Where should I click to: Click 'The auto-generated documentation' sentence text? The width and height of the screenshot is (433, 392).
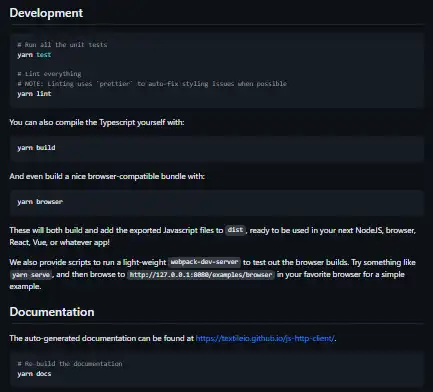pos(101,338)
